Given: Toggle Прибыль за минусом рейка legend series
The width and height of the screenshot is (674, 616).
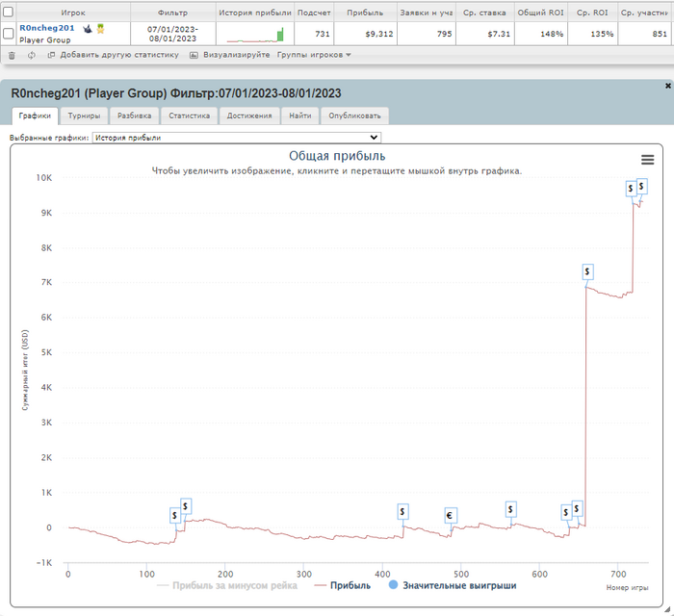Looking at the screenshot, I should tap(227, 585).
